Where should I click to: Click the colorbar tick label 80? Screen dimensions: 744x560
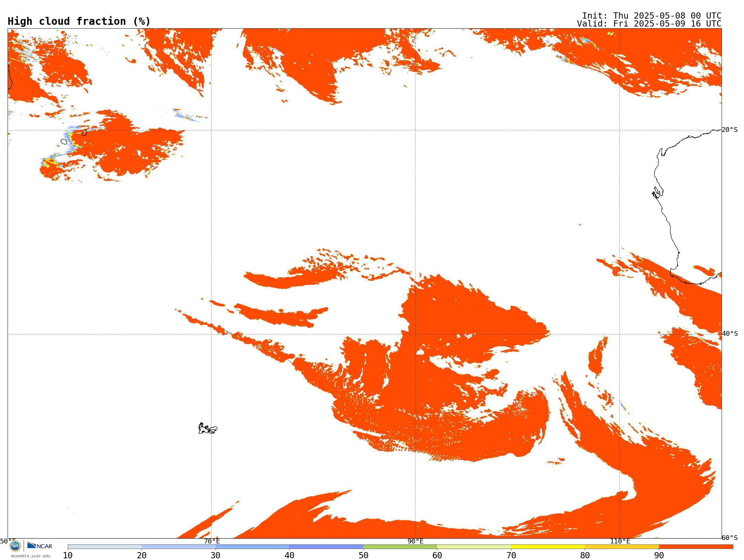coord(585,556)
